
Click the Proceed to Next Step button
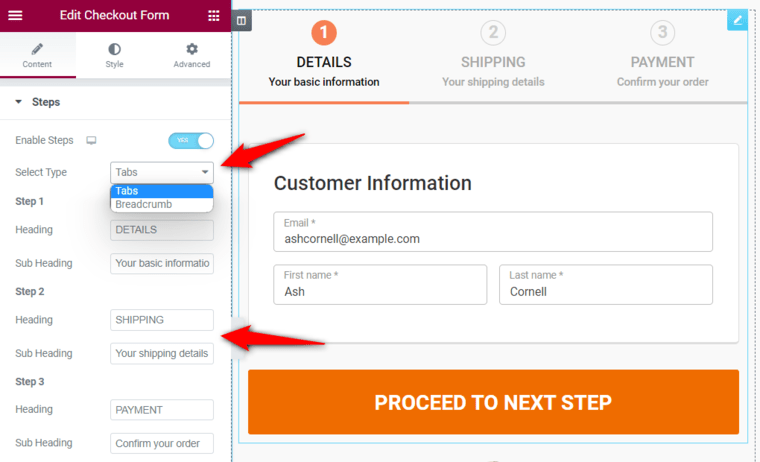point(493,402)
